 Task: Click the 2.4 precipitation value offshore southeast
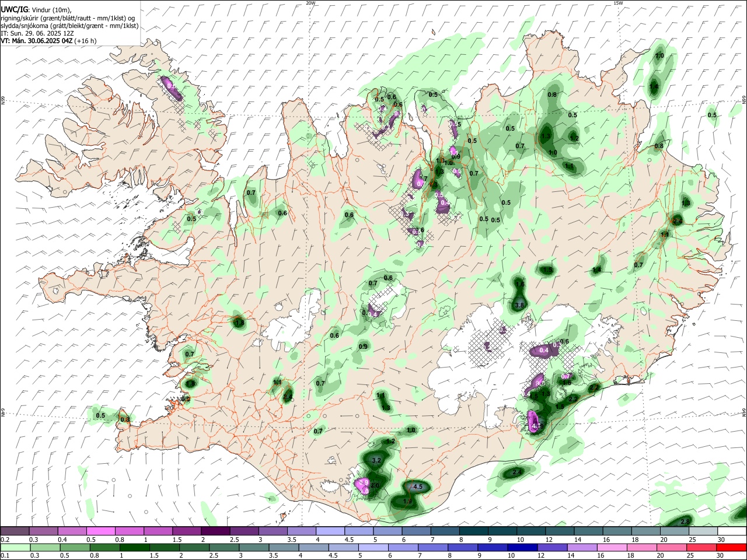(516, 473)
